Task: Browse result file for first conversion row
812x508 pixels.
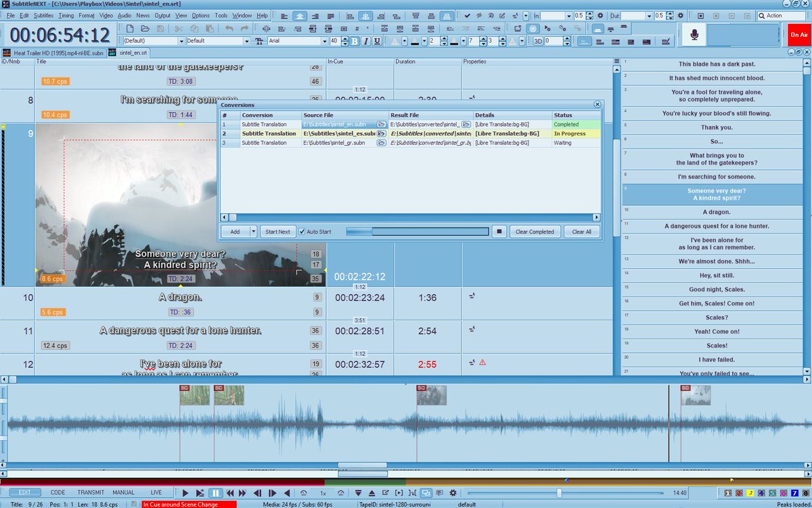Action: 466,125
